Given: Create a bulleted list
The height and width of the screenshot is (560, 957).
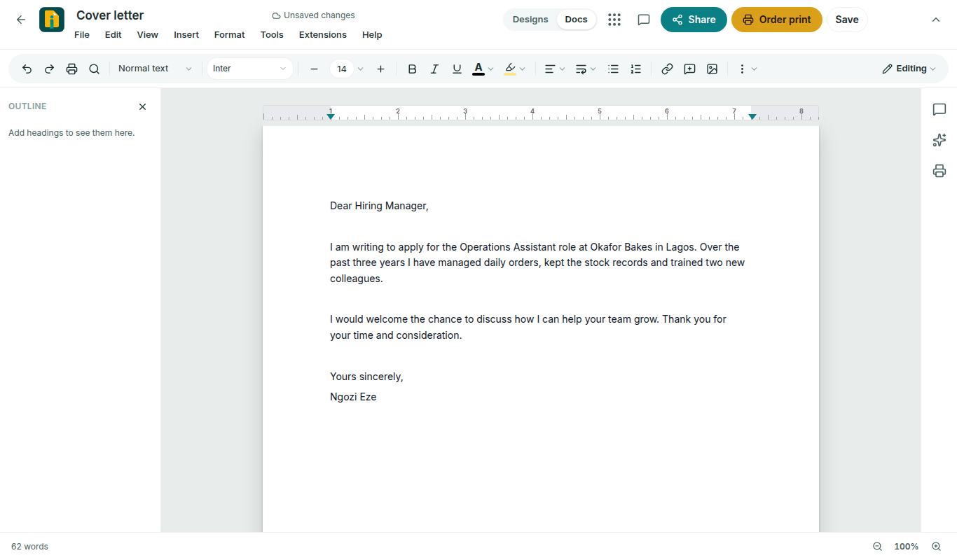Looking at the screenshot, I should (x=613, y=69).
